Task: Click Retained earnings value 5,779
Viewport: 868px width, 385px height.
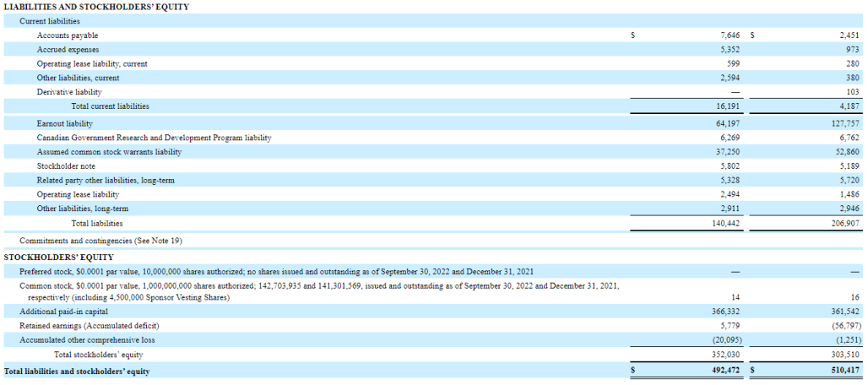Action: tap(730, 326)
